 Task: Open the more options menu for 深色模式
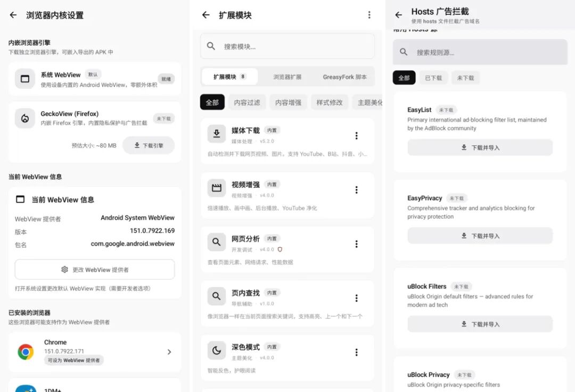click(x=356, y=352)
